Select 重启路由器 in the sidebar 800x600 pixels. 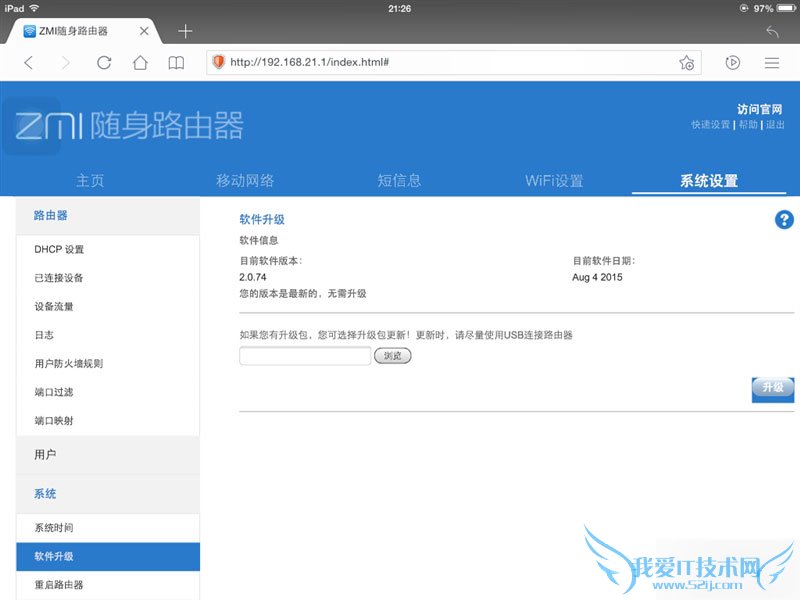click(59, 584)
